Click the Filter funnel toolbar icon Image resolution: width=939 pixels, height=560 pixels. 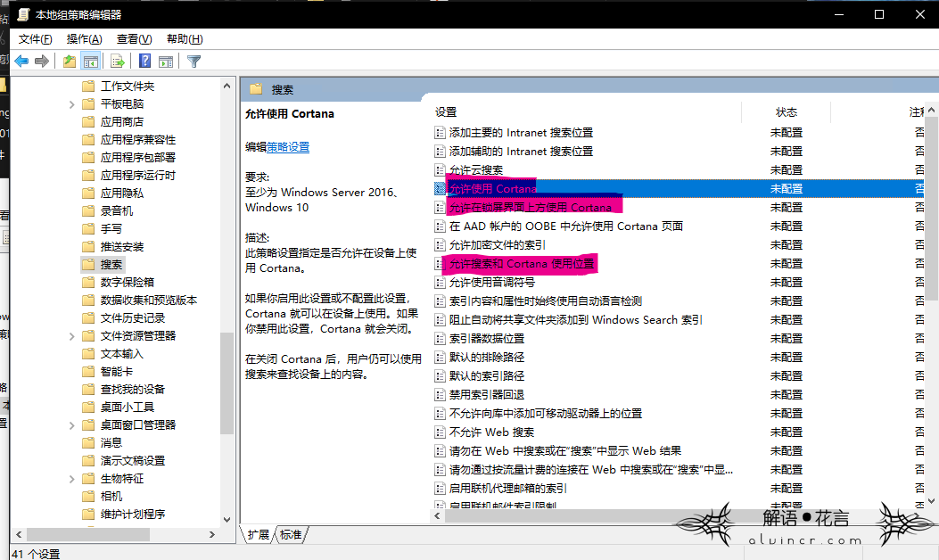coord(194,62)
